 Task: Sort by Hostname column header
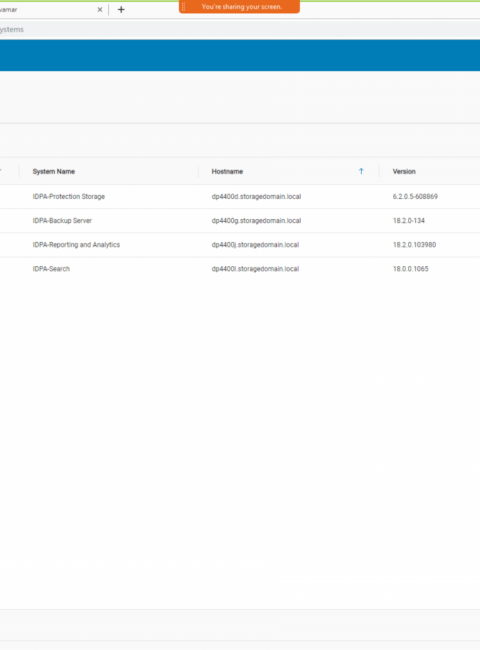(x=227, y=171)
